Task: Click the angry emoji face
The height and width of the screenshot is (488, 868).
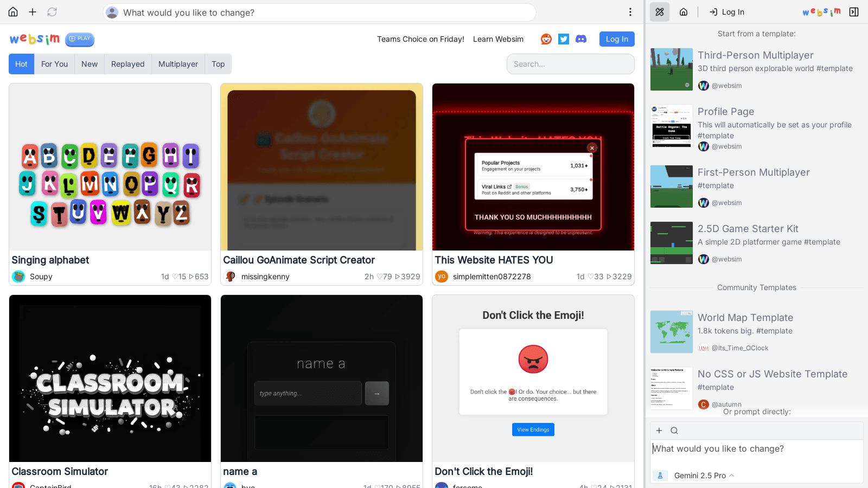Action: [533, 359]
